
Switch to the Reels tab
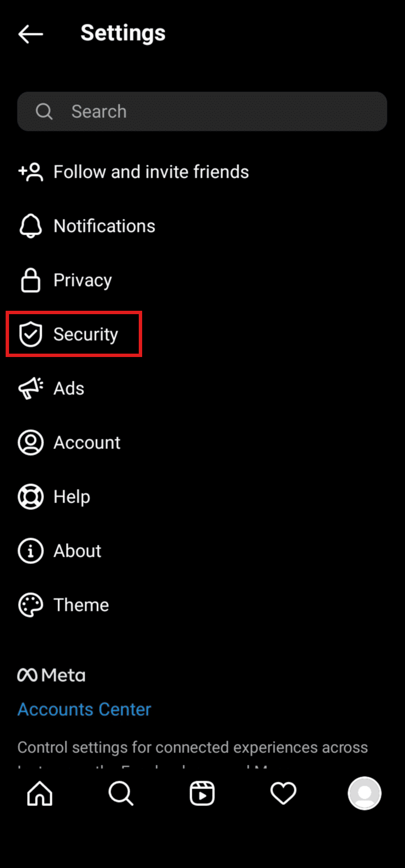202,794
